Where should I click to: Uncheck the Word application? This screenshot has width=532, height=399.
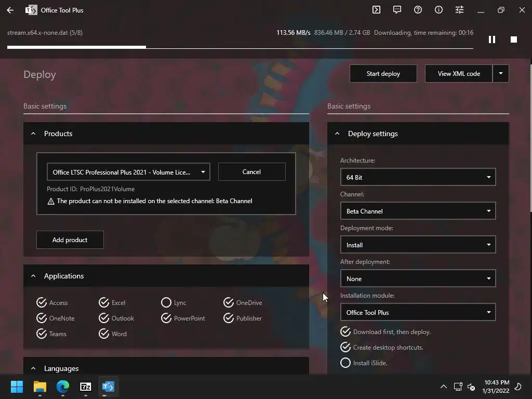pos(104,334)
